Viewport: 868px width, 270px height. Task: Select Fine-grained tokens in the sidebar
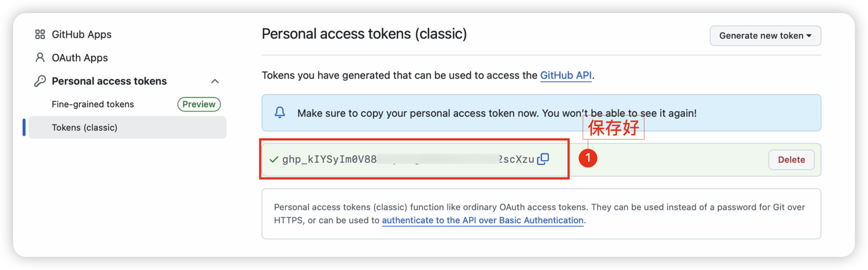tap(93, 104)
